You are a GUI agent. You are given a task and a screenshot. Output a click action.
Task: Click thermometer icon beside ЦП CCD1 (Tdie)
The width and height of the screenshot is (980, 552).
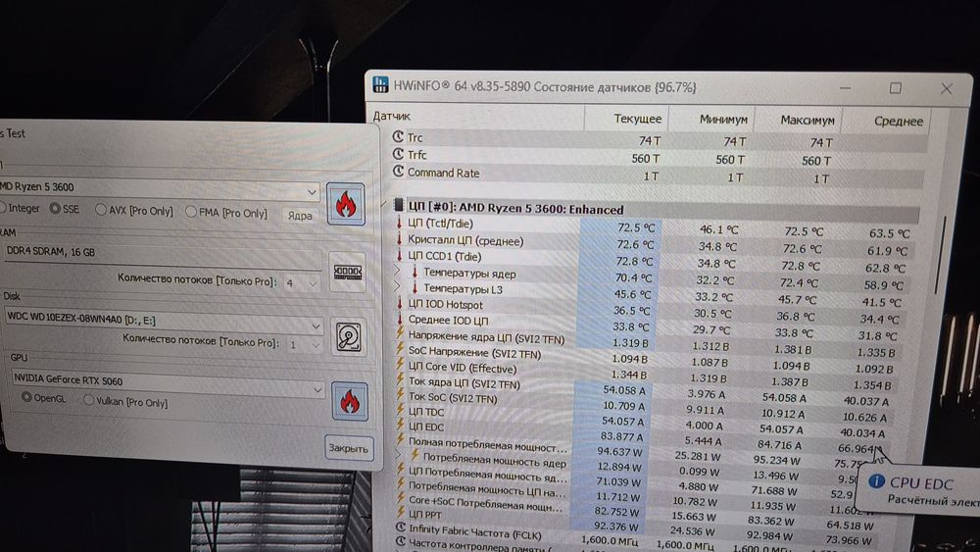[400, 255]
